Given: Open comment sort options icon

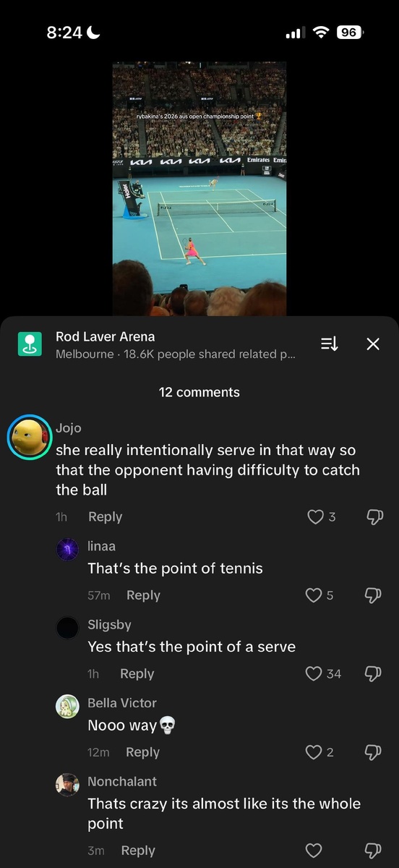Looking at the screenshot, I should pos(329,344).
